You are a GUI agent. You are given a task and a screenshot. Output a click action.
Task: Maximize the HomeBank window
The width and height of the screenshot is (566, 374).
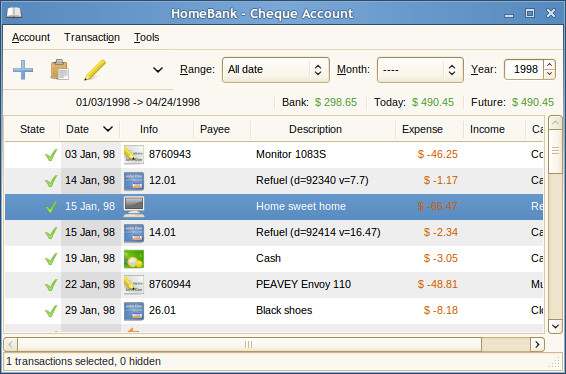[530, 13]
